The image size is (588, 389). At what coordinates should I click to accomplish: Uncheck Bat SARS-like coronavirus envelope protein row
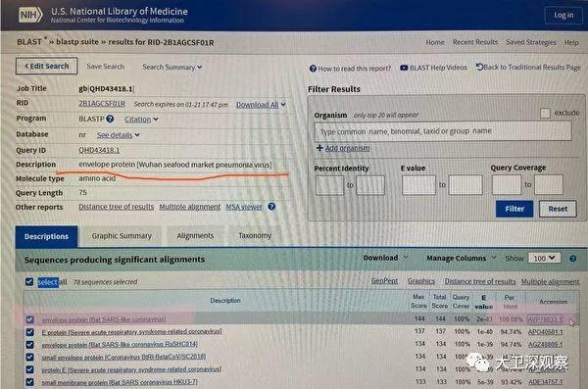[x=30, y=319]
